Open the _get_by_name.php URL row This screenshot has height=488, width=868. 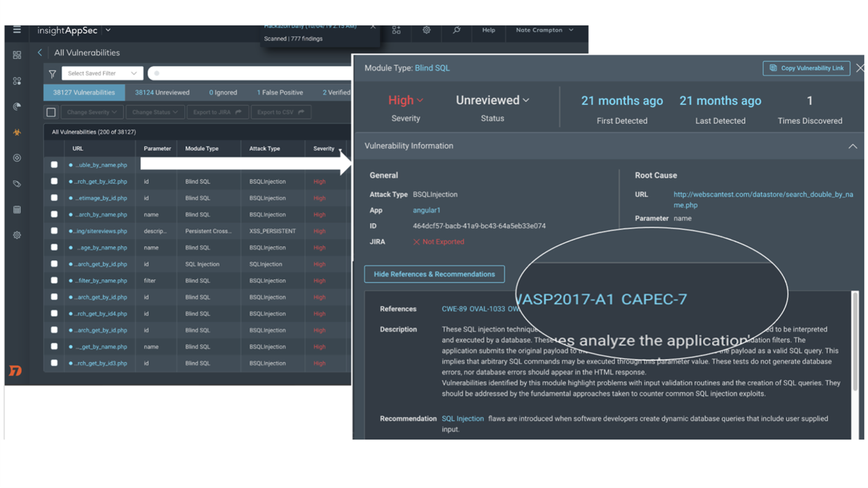tap(101, 347)
